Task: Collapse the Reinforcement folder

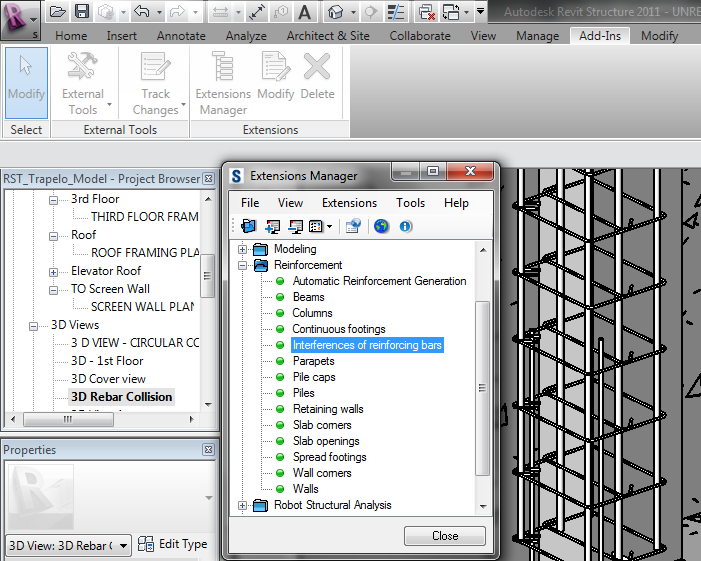Action: [242, 266]
